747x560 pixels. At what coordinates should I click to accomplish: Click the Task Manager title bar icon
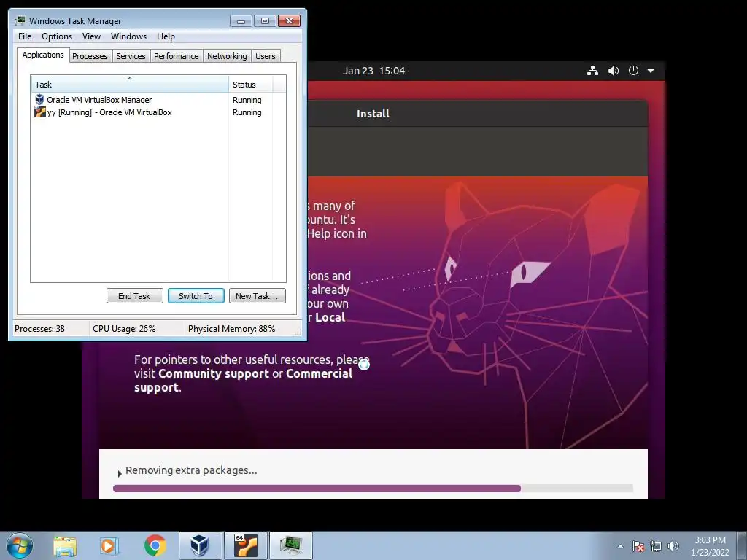(x=20, y=20)
